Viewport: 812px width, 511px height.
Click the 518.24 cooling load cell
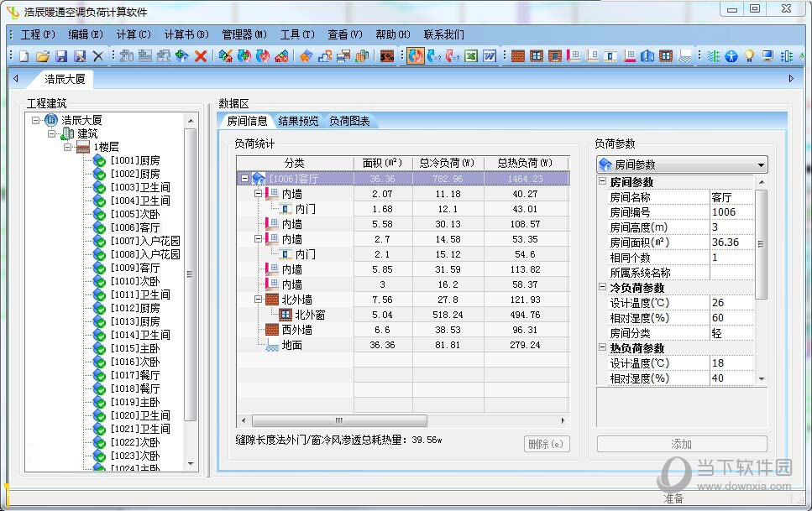click(x=448, y=315)
